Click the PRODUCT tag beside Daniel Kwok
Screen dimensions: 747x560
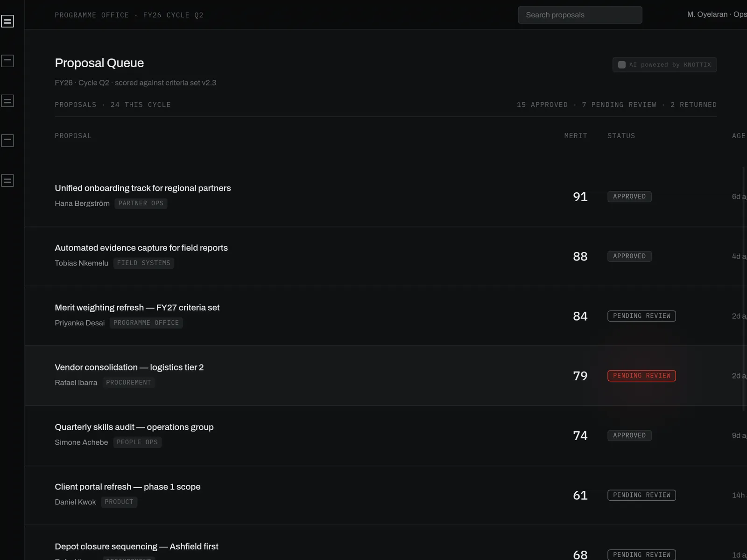119,502
